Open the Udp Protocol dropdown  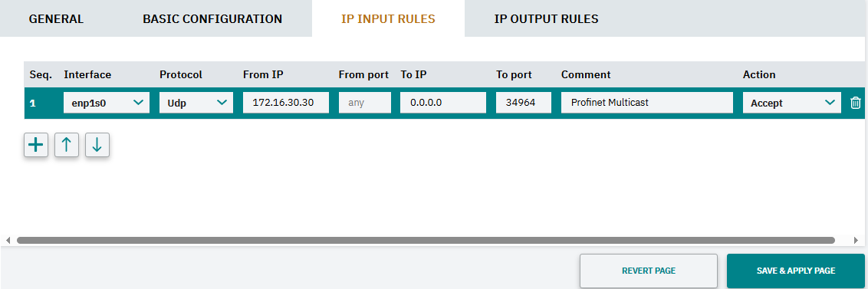click(196, 103)
